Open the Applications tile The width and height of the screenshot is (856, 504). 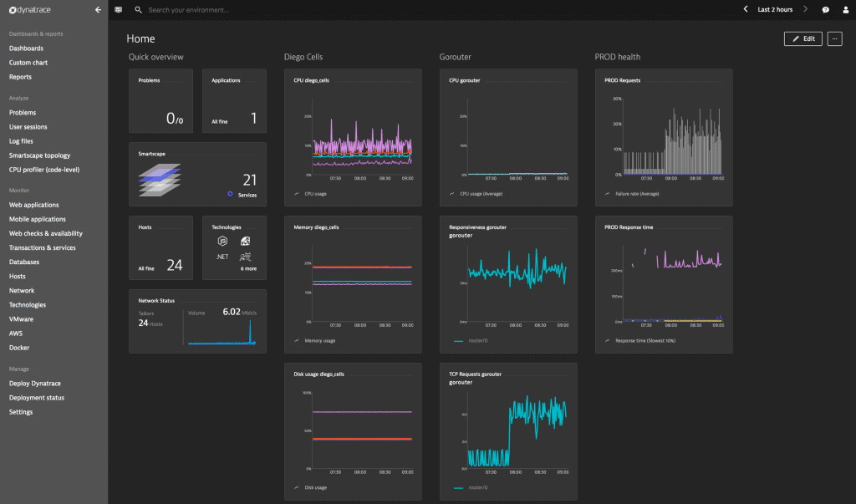(x=234, y=101)
